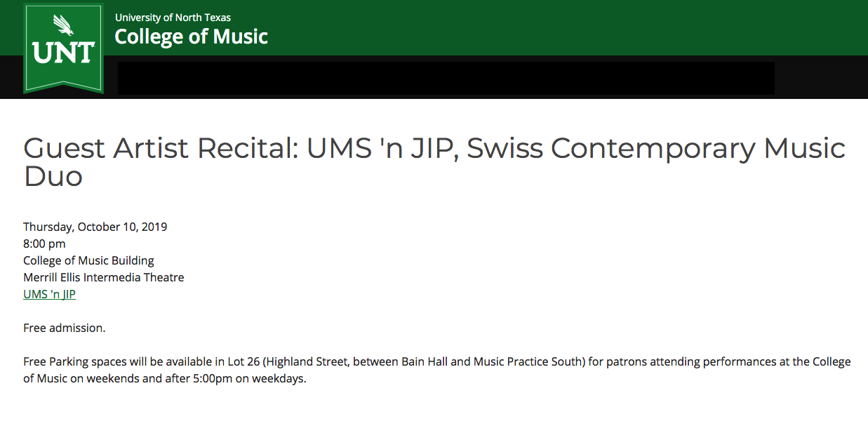Click the Free admission text
The width and height of the screenshot is (868, 433).
(x=65, y=328)
